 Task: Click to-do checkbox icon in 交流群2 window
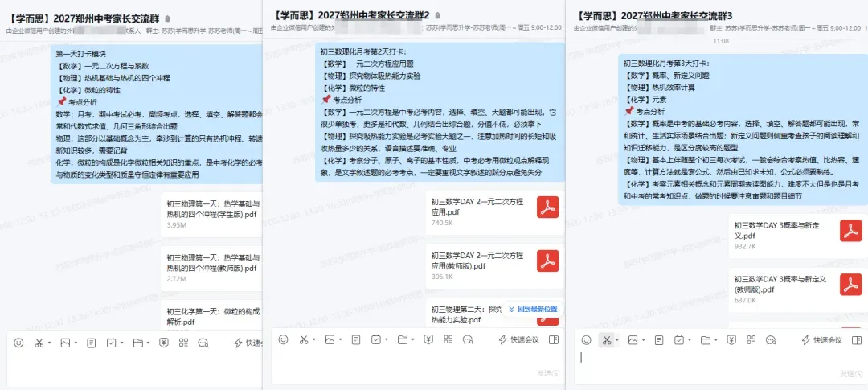pyautogui.click(x=376, y=339)
